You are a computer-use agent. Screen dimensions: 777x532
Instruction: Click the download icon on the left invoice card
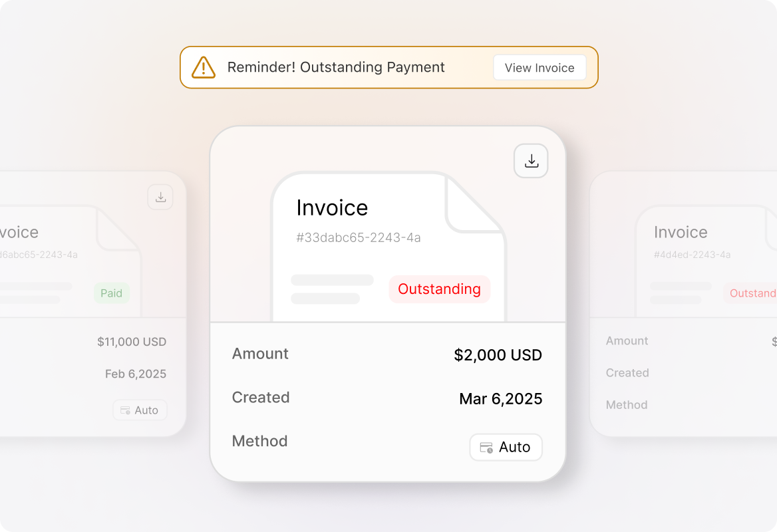(160, 197)
